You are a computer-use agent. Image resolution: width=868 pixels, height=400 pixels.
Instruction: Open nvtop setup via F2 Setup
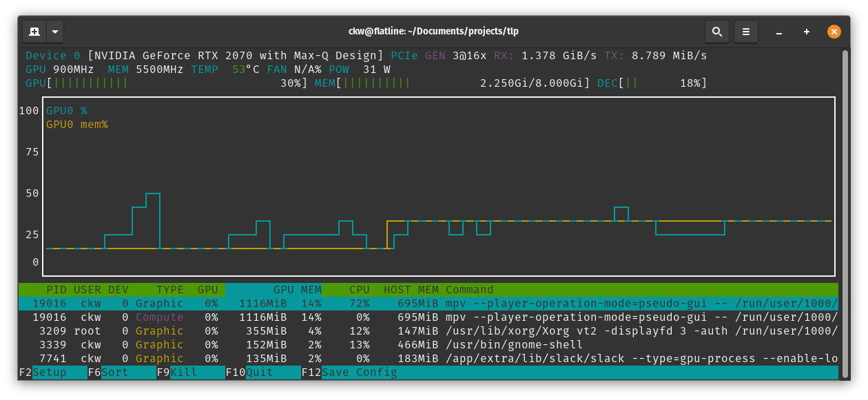[41, 372]
